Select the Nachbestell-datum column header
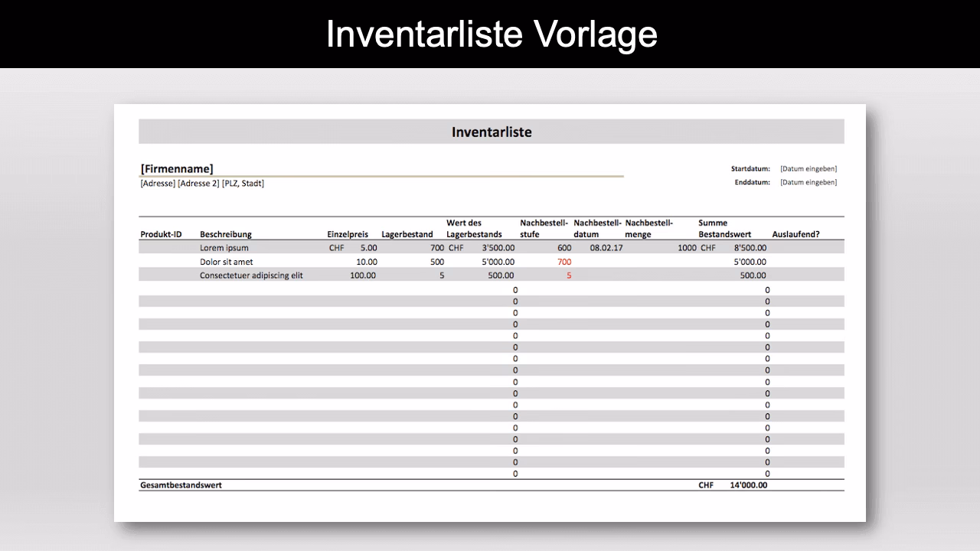The height and width of the screenshot is (551, 980). pyautogui.click(x=596, y=229)
